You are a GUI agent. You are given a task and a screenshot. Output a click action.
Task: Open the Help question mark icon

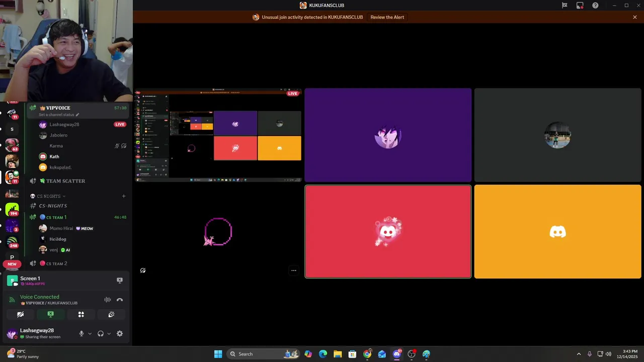coord(595,6)
